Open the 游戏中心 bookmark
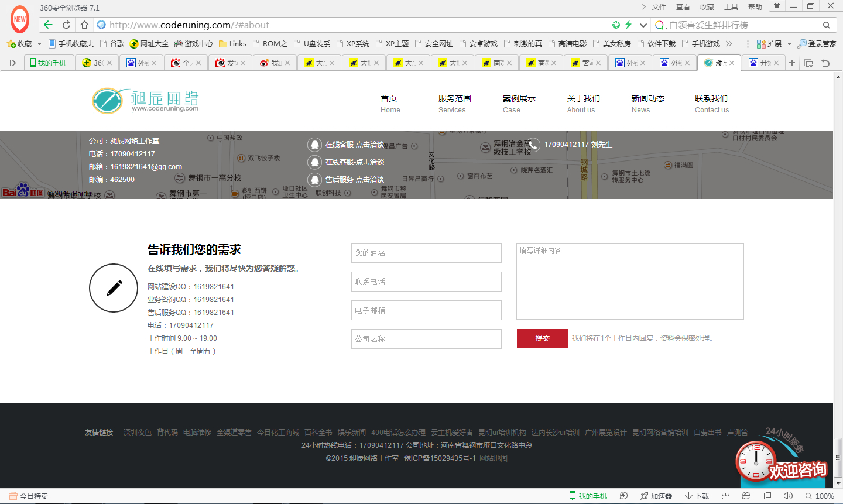The width and height of the screenshot is (843, 504). pos(194,44)
